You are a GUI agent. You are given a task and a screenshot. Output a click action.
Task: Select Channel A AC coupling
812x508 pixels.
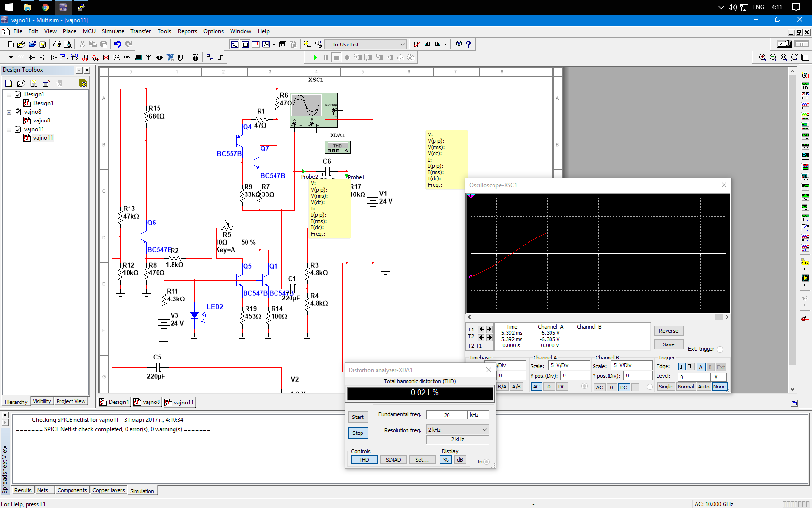pos(536,387)
